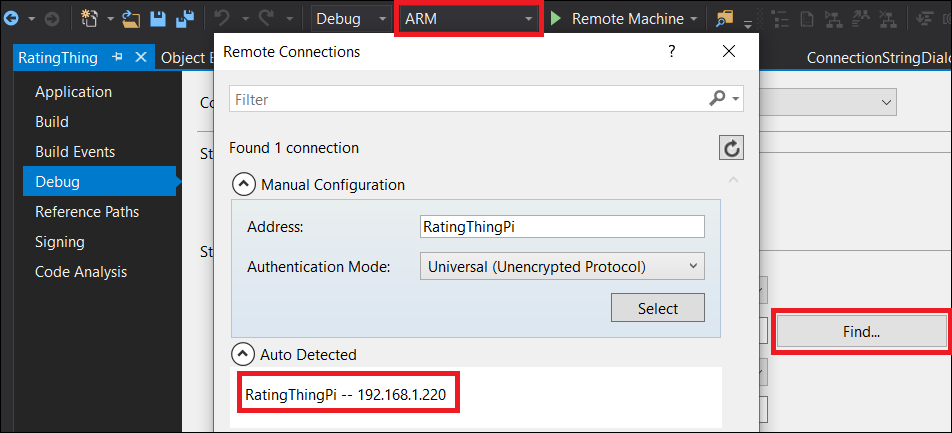The height and width of the screenshot is (433, 952).
Task: Click the Undo icon
Action: [223, 19]
